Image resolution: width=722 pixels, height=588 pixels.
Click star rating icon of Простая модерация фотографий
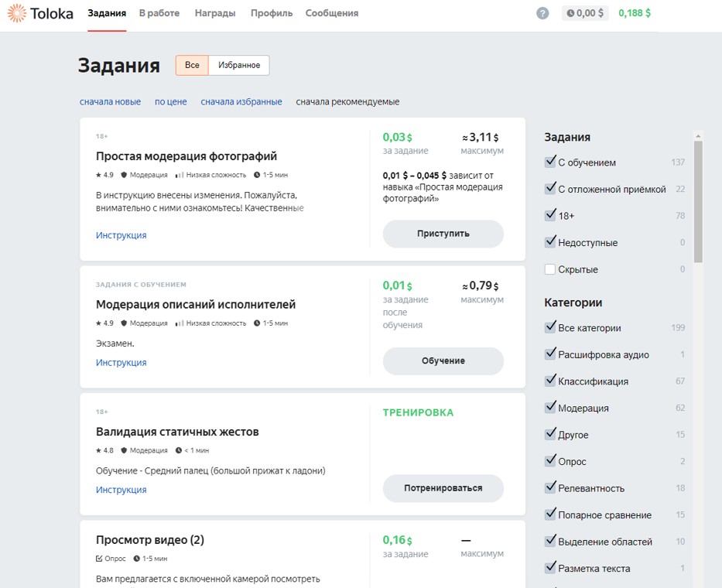pyautogui.click(x=98, y=175)
